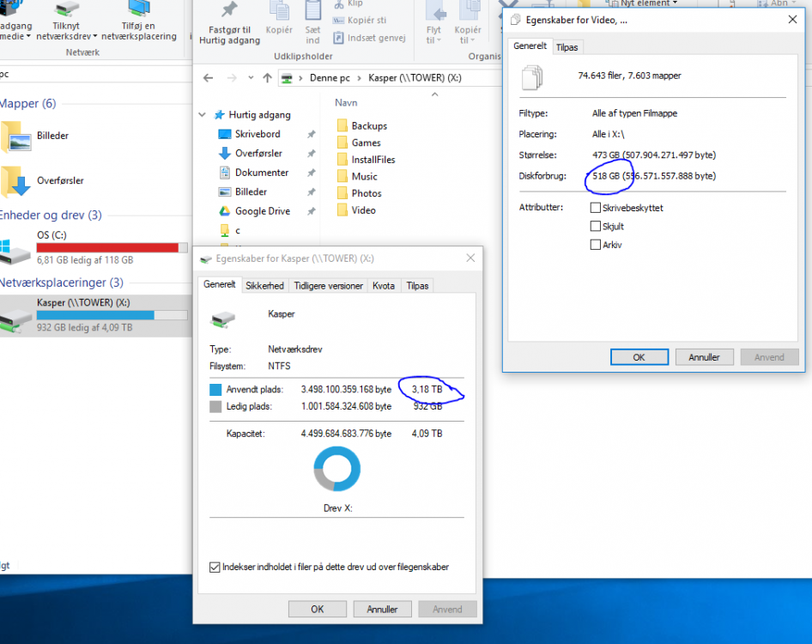Click Netværksplaceringer (3) group header
812x644 pixels.
tap(62, 283)
